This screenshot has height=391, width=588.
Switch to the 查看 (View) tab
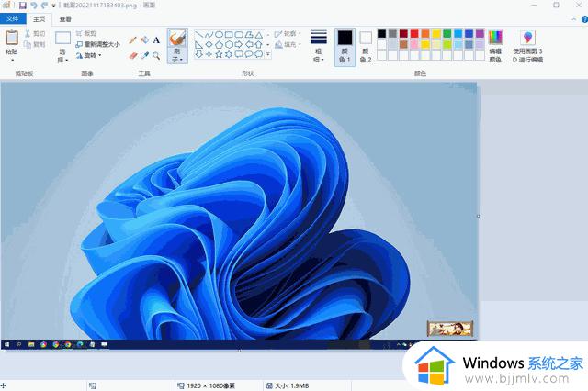click(65, 18)
